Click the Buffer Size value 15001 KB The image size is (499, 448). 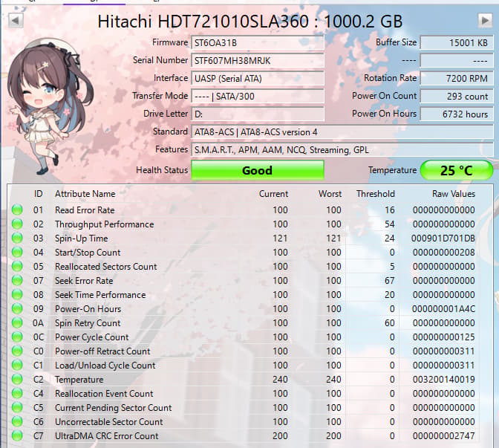[457, 43]
